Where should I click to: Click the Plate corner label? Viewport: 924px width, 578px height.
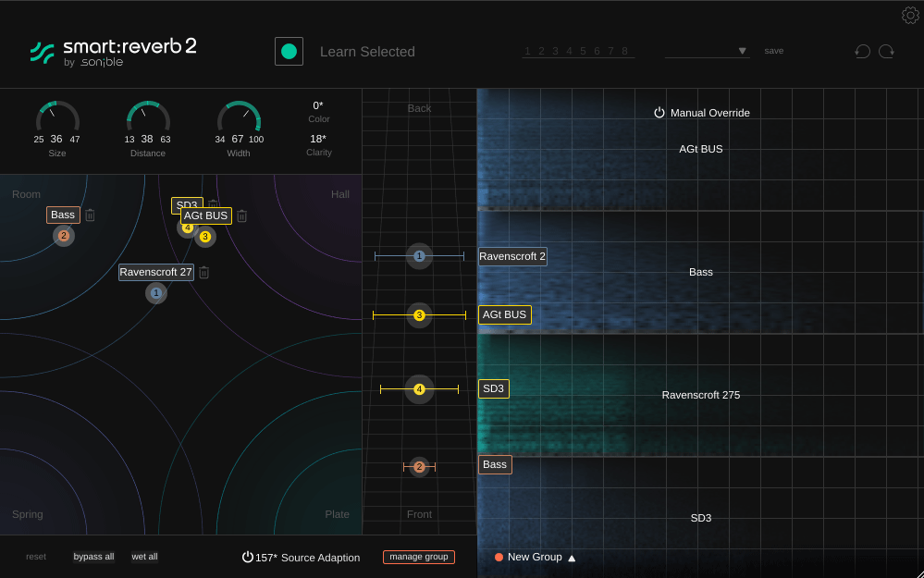(x=337, y=514)
